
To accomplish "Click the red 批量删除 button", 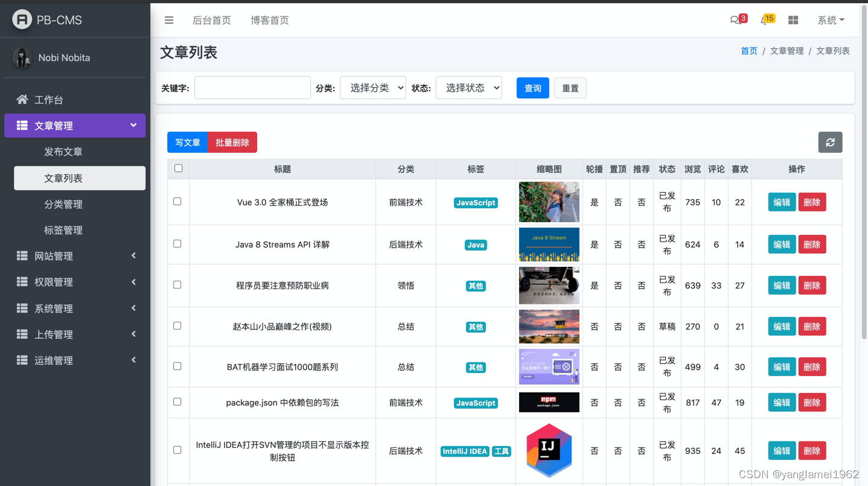I will pos(232,142).
